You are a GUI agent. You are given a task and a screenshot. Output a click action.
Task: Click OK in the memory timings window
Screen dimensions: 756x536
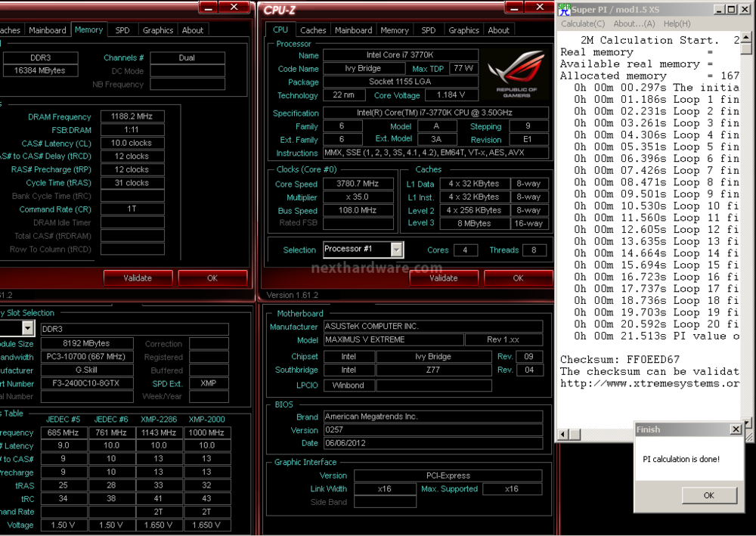click(212, 277)
